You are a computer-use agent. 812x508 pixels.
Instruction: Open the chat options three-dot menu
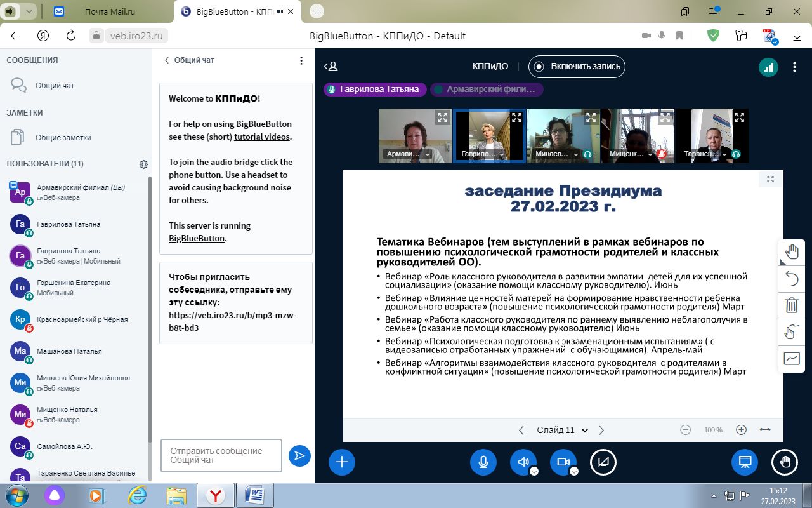(x=301, y=60)
